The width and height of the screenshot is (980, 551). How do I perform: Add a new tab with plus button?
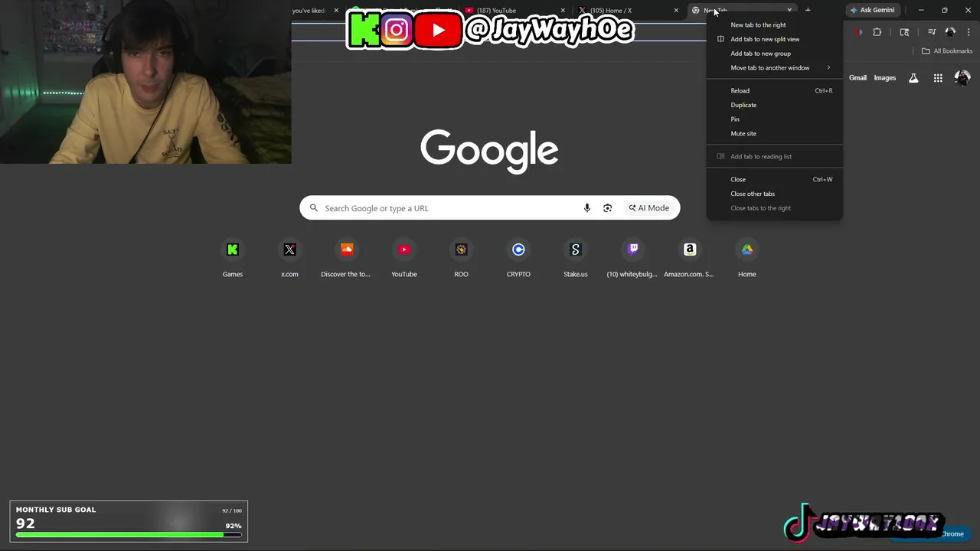point(808,10)
